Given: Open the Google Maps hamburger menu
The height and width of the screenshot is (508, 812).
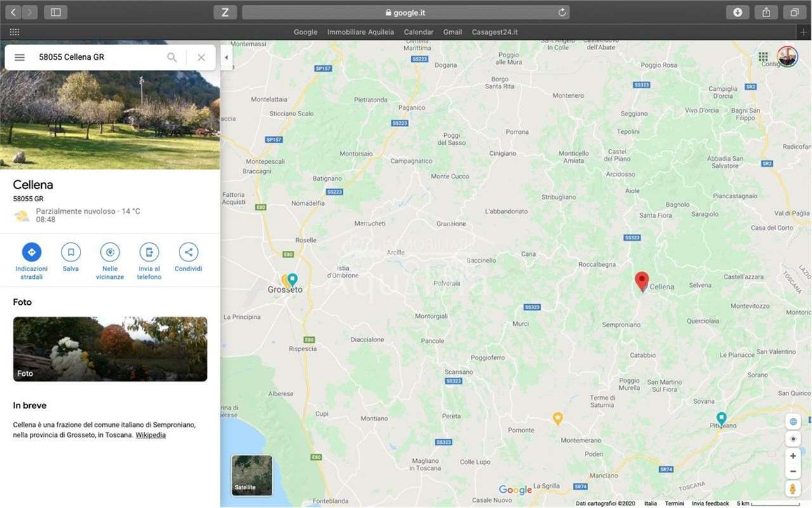Looking at the screenshot, I should click(20, 57).
